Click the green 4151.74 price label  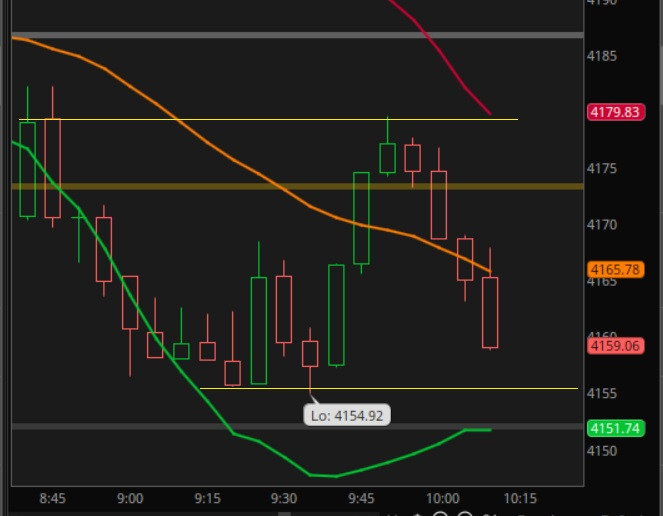[616, 428]
